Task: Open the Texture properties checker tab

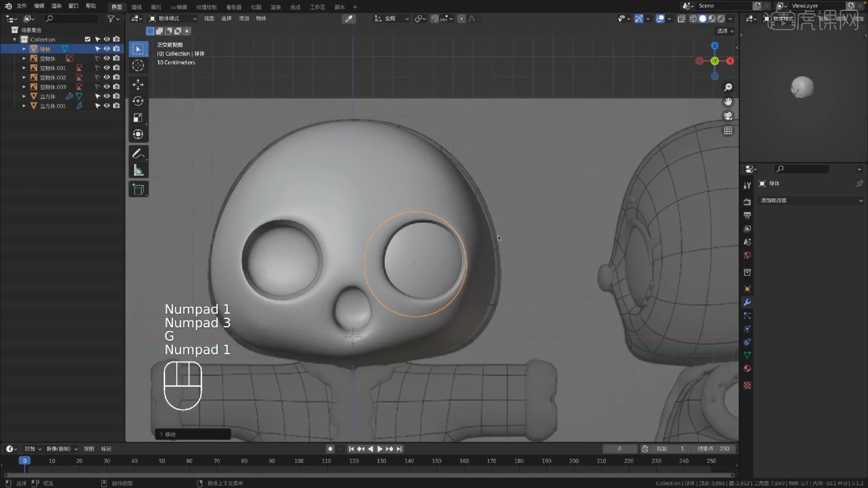Action: coord(747,385)
